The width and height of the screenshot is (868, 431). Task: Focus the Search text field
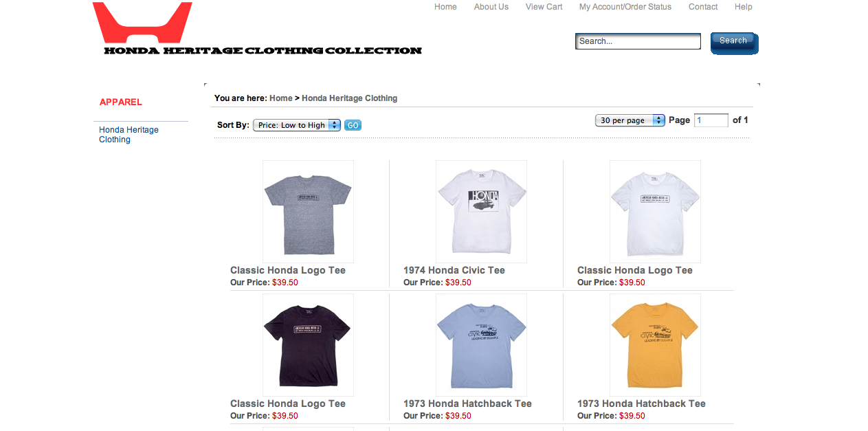638,41
